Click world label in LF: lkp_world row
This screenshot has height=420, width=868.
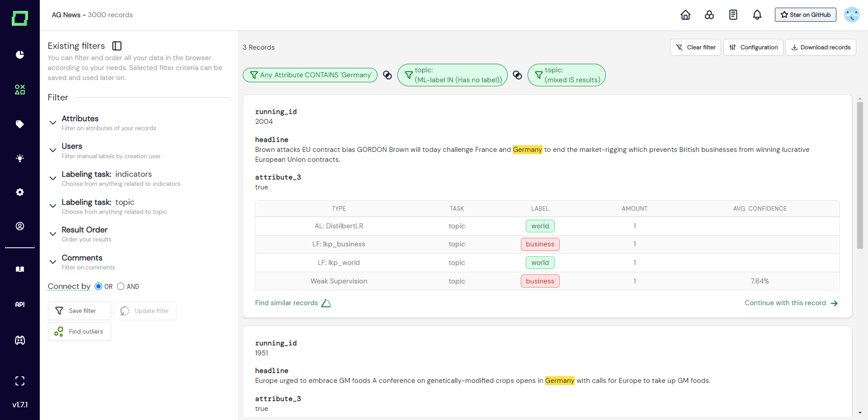540,263
